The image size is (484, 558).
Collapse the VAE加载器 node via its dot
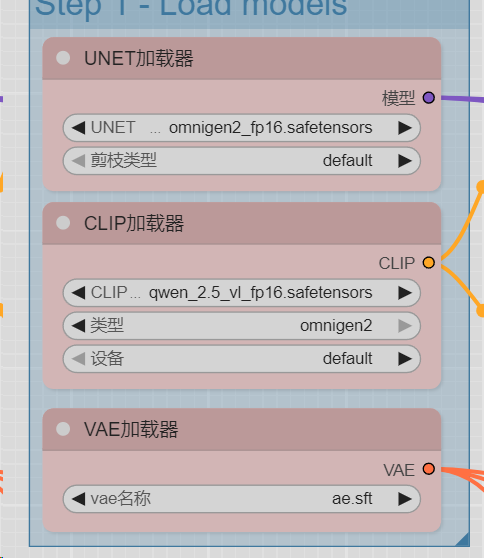[63, 429]
